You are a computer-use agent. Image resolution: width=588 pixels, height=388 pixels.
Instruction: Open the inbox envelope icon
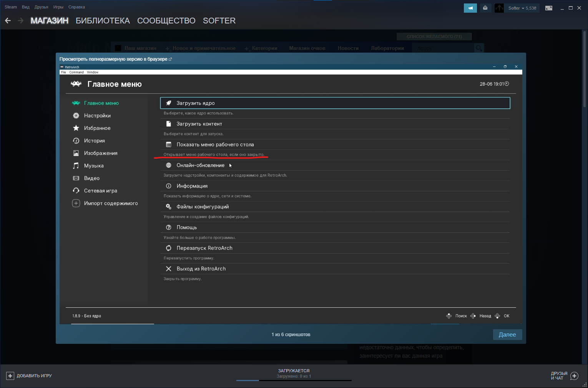[485, 8]
